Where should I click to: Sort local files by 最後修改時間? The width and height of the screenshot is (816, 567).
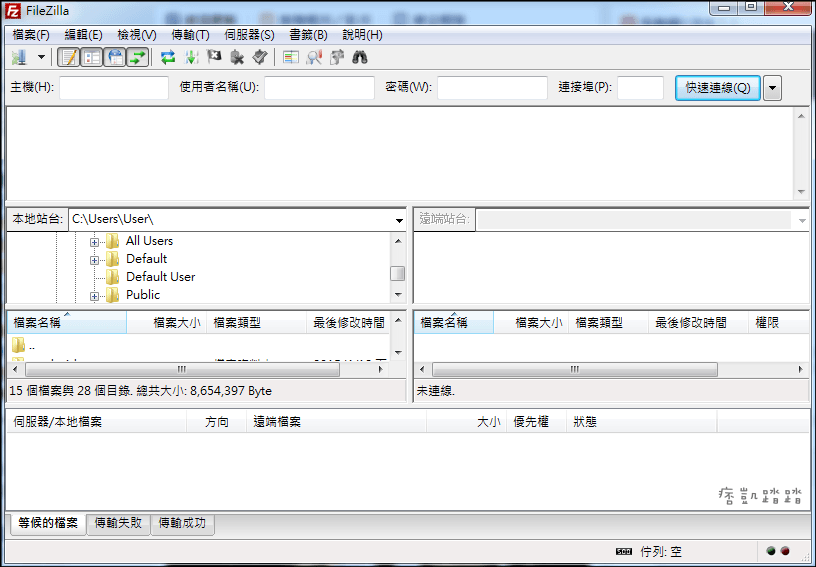pos(348,323)
